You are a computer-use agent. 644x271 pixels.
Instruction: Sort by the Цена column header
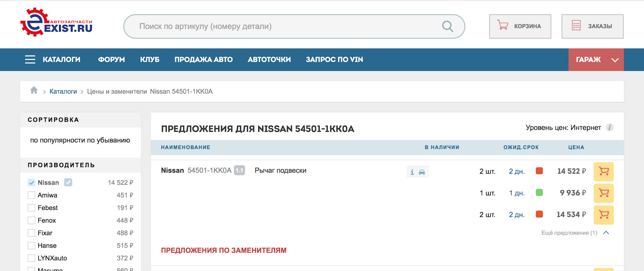(x=576, y=147)
